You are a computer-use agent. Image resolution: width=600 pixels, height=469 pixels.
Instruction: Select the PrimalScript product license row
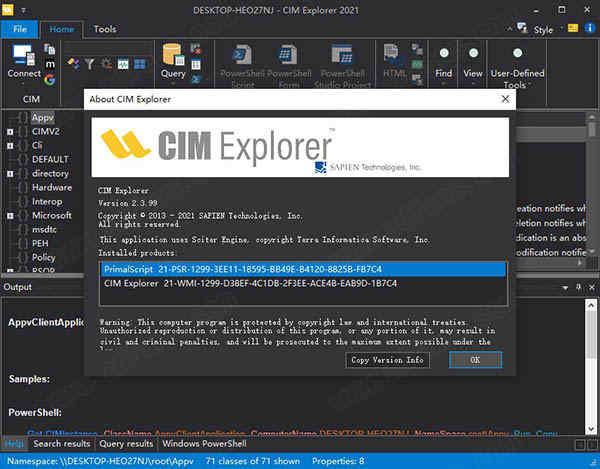(x=303, y=269)
